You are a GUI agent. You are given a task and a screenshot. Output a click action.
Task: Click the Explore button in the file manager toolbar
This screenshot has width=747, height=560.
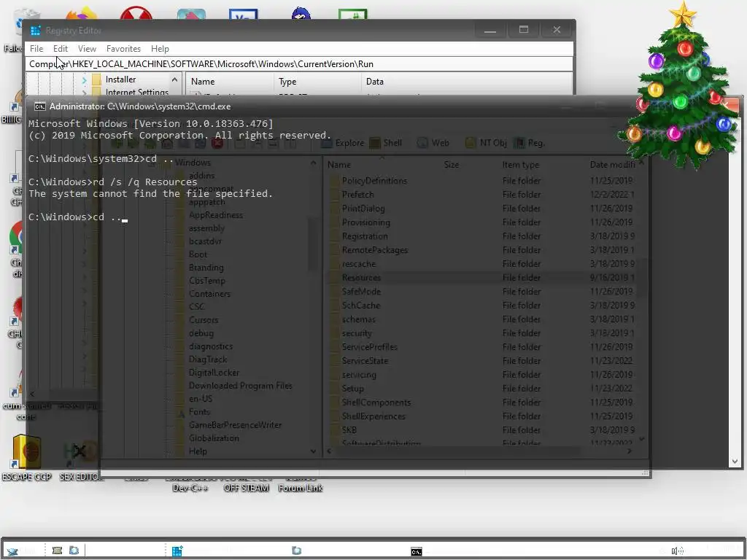[343, 143]
